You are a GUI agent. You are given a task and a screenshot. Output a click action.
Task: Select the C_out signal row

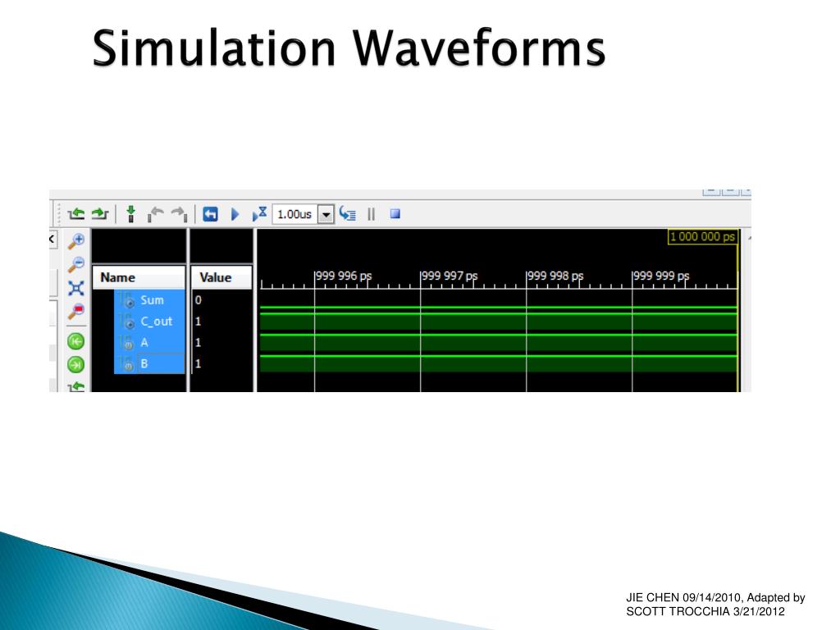pyautogui.click(x=149, y=322)
